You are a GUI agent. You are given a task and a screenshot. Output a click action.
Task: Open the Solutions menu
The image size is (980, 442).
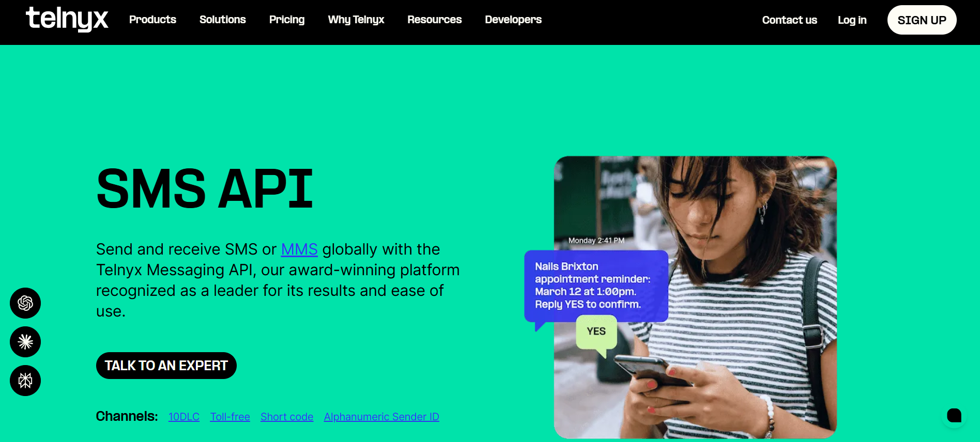[223, 20]
